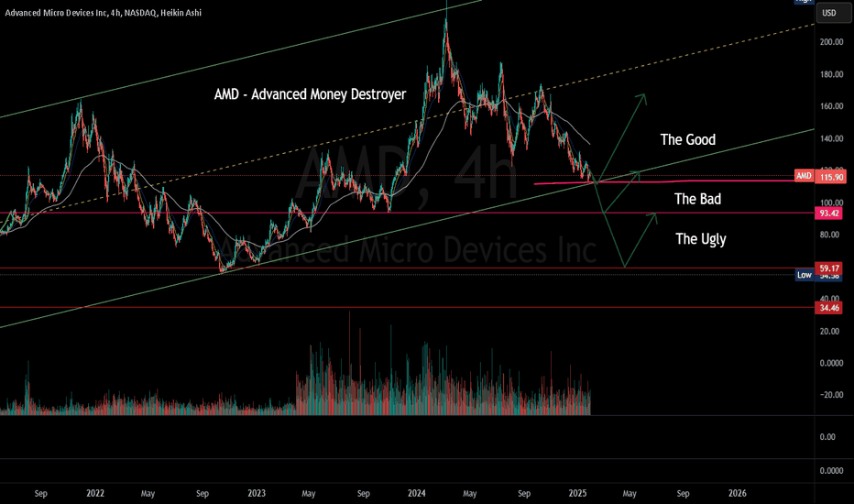Select 'The Bad' text annotation

(697, 199)
